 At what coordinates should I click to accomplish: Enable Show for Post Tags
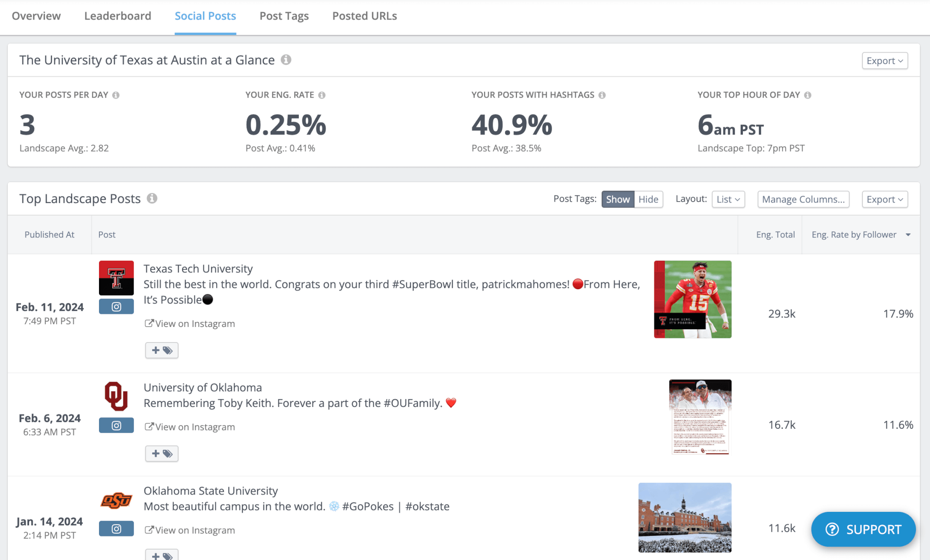[617, 199]
